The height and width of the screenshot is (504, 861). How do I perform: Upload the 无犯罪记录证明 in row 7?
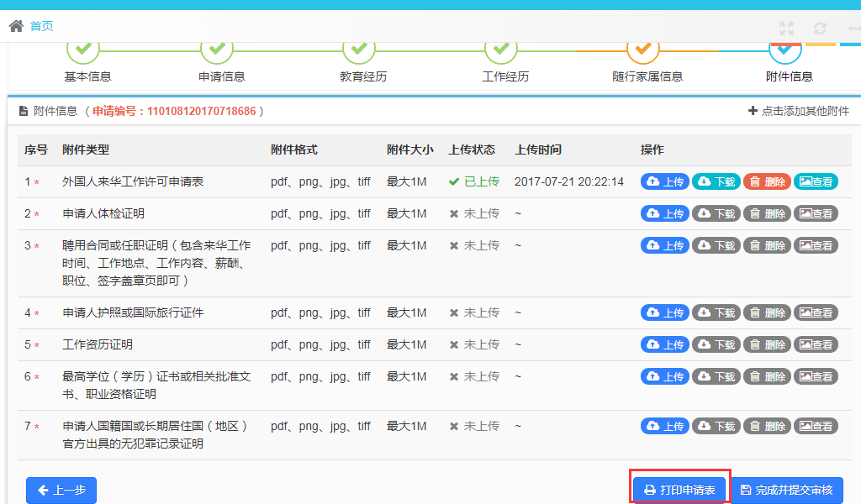pyautogui.click(x=665, y=426)
